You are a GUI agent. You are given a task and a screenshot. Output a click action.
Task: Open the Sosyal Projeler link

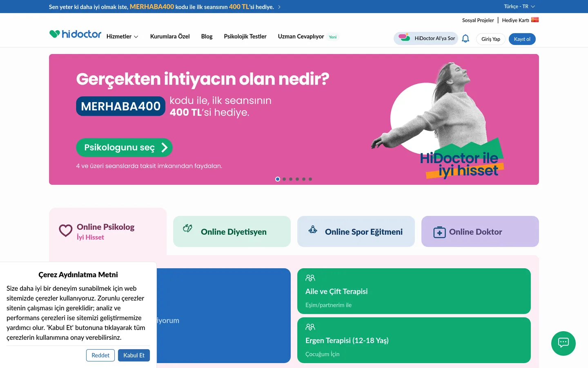click(478, 20)
